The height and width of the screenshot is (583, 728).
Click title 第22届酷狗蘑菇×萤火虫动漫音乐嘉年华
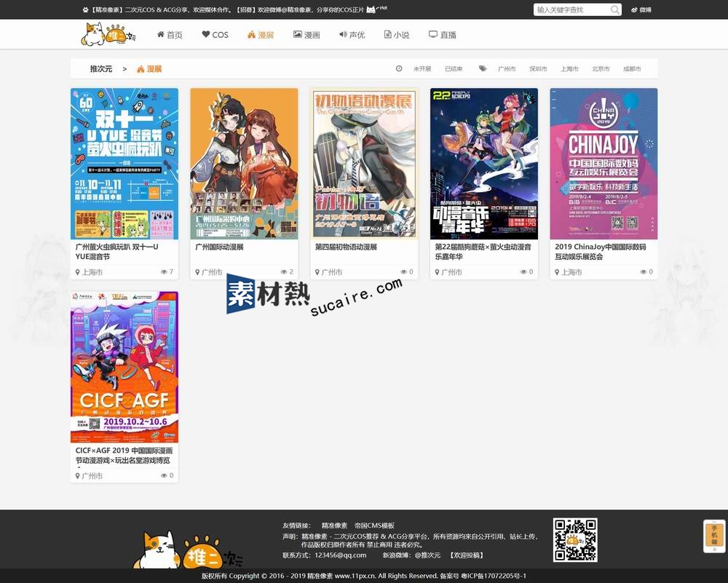pos(483,252)
